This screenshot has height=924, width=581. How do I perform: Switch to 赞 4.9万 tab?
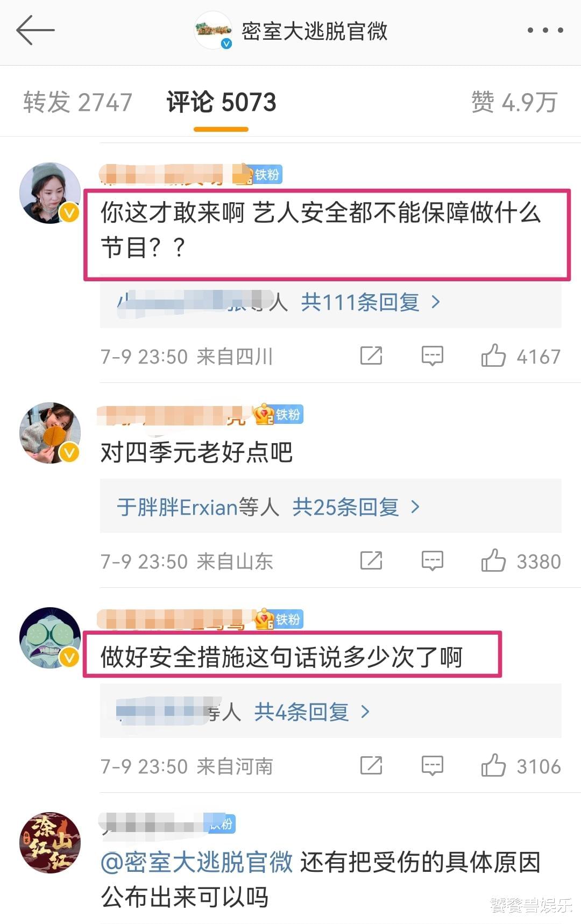514,102
